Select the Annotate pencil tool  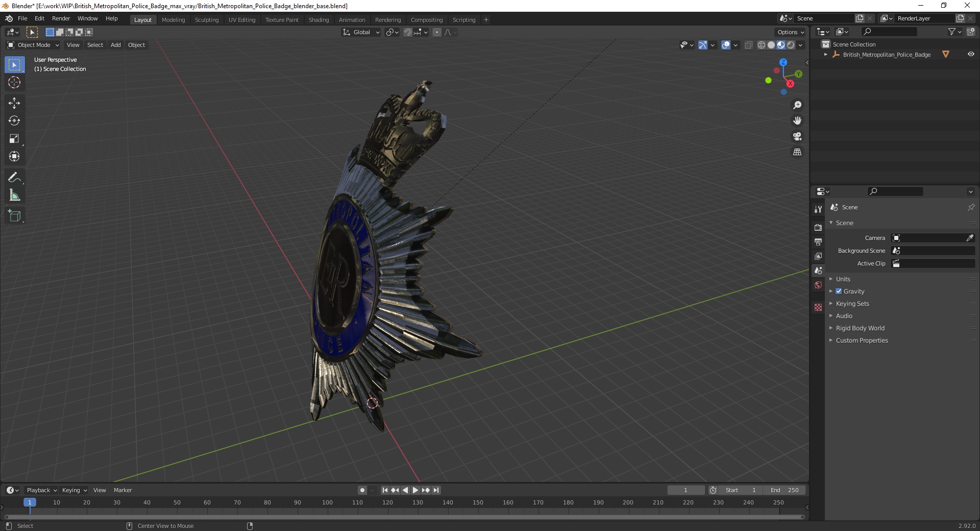(14, 178)
